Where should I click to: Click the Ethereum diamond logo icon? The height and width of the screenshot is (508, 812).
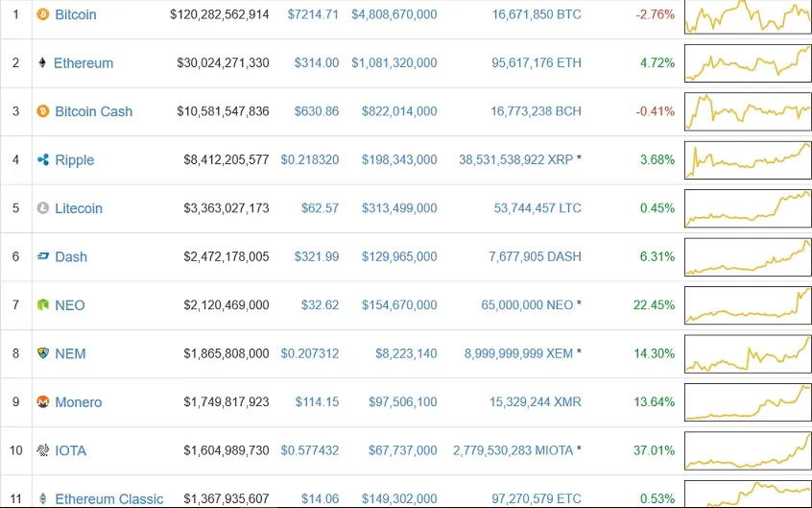point(42,62)
